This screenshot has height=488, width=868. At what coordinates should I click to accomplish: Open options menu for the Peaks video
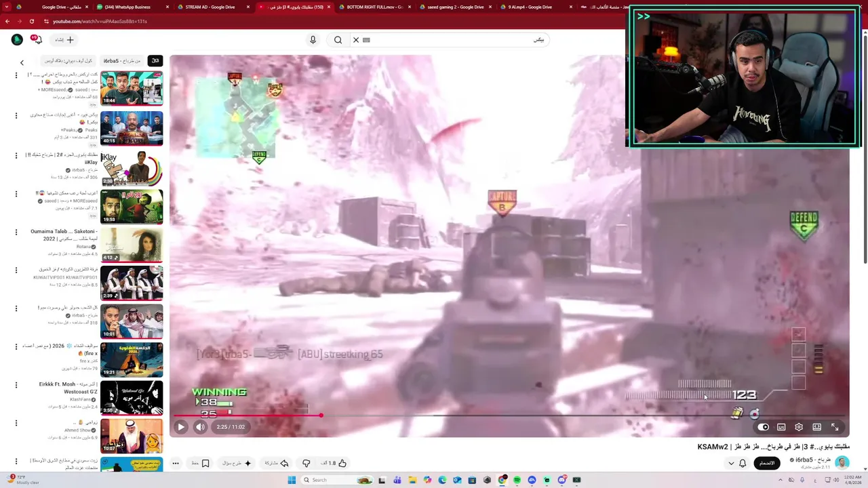[x=16, y=115]
